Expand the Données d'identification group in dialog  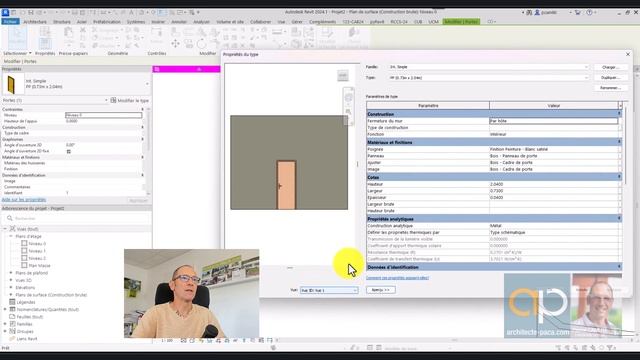tap(619, 267)
